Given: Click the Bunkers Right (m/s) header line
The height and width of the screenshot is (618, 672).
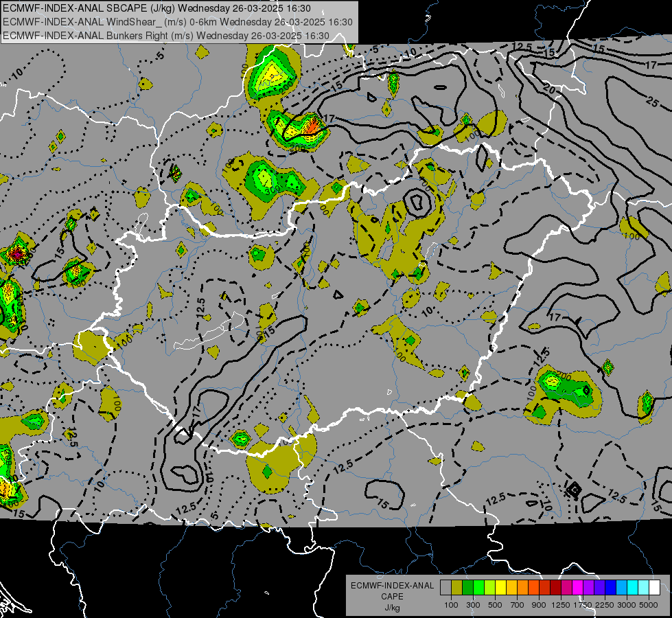Looking at the screenshot, I should point(166,36).
